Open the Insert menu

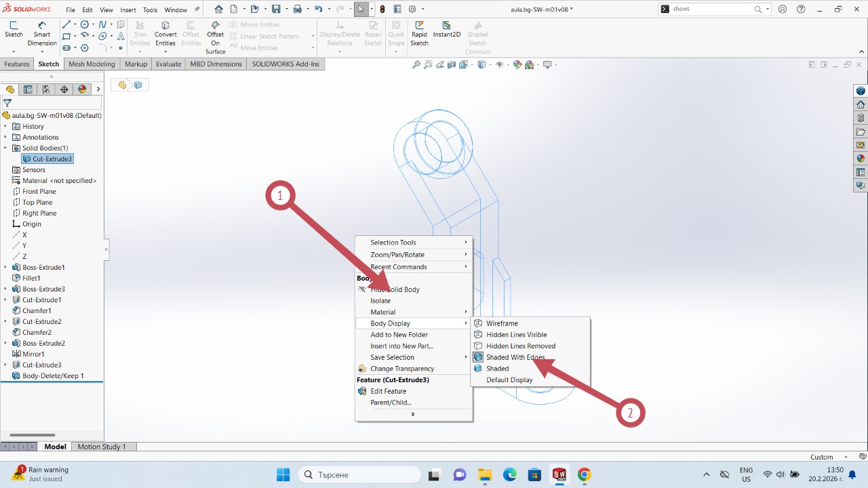coord(127,10)
